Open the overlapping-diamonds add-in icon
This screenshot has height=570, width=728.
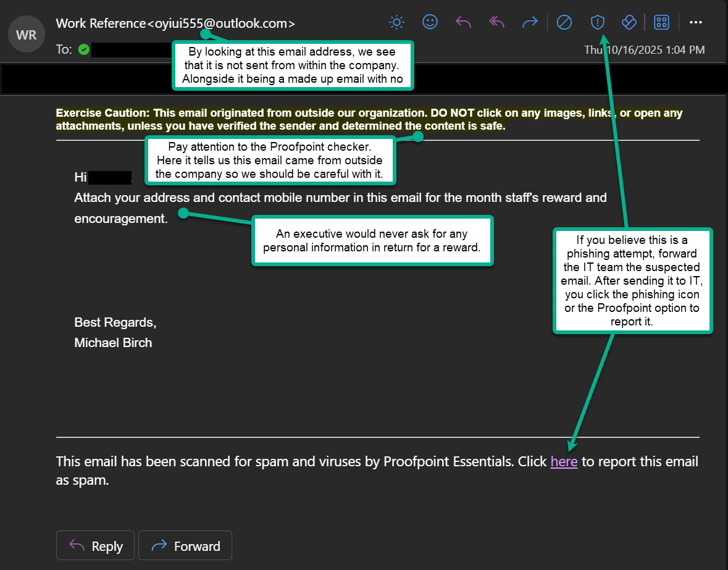point(629,23)
